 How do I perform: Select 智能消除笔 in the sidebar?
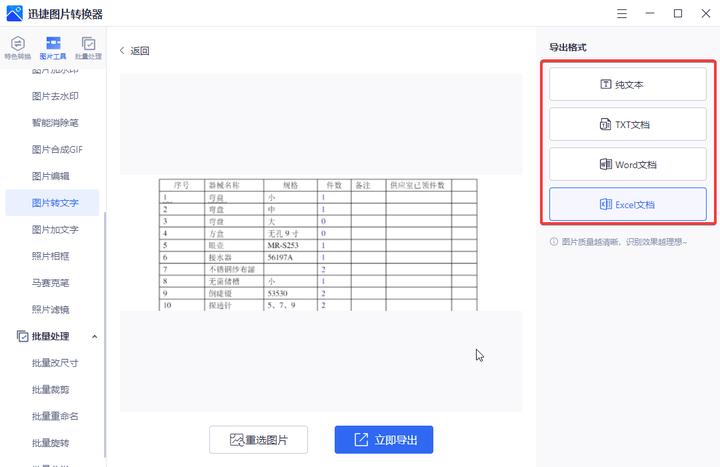pyautogui.click(x=55, y=123)
